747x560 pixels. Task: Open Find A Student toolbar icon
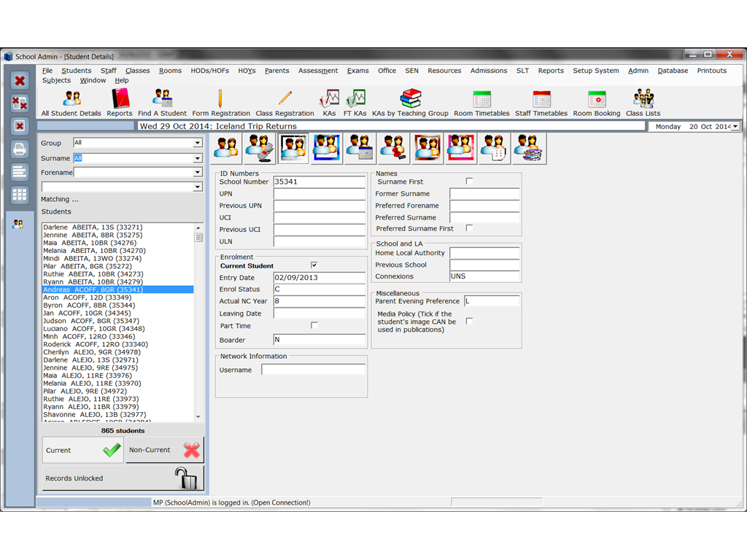coord(163,103)
